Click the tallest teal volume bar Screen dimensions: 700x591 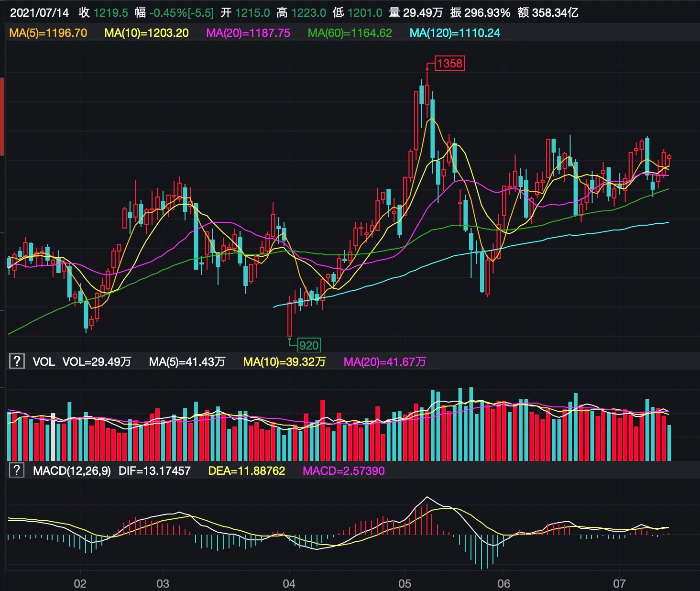tap(472, 421)
